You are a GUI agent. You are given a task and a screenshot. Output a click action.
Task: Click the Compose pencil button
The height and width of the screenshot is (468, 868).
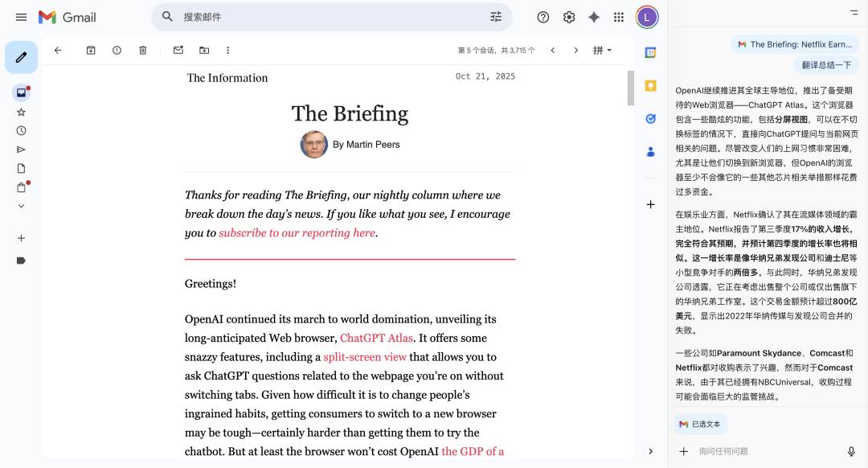coord(21,57)
